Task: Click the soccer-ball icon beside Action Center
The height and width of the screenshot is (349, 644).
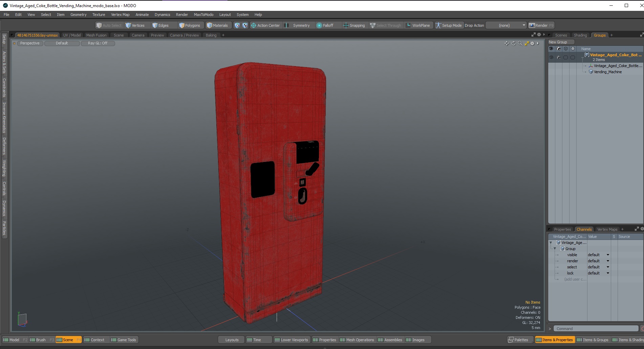Action: (x=245, y=25)
